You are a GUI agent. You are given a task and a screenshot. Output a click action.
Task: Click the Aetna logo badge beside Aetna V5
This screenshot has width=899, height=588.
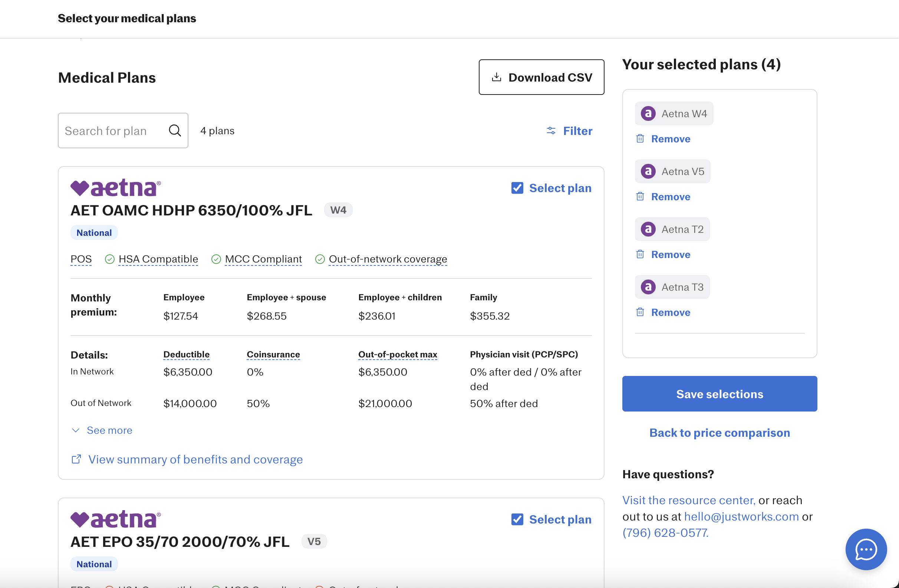coord(648,171)
